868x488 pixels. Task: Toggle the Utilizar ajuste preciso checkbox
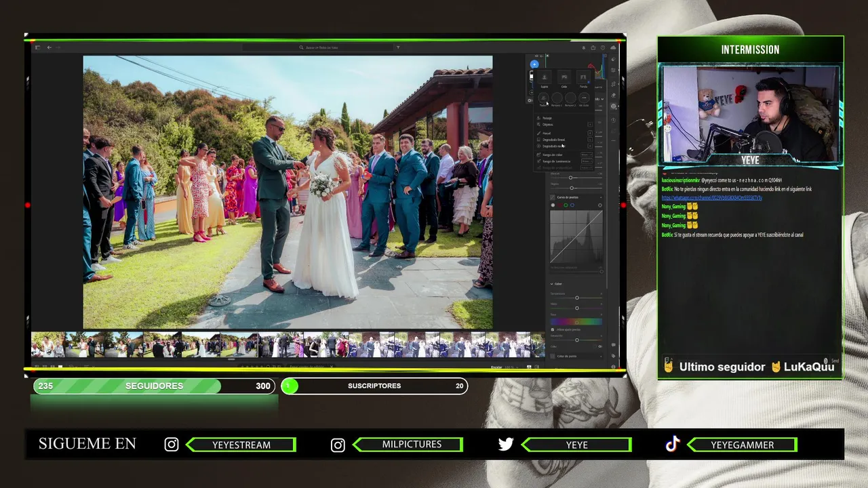click(x=553, y=329)
